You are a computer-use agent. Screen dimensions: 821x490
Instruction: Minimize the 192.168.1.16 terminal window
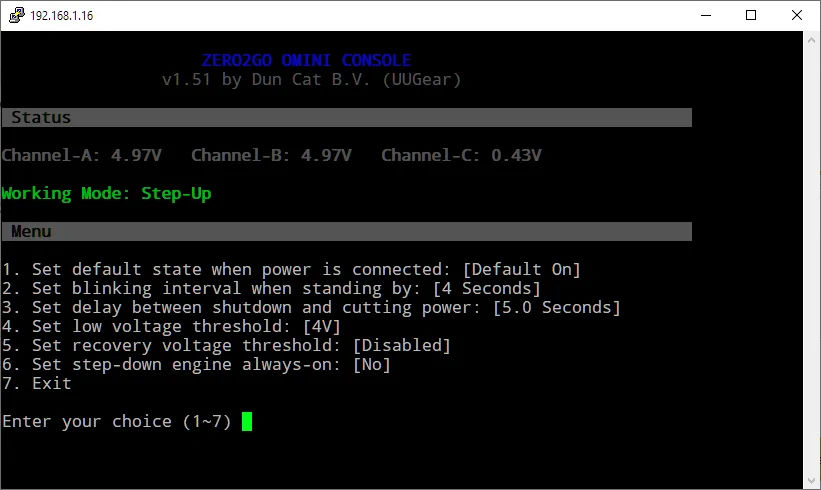706,15
